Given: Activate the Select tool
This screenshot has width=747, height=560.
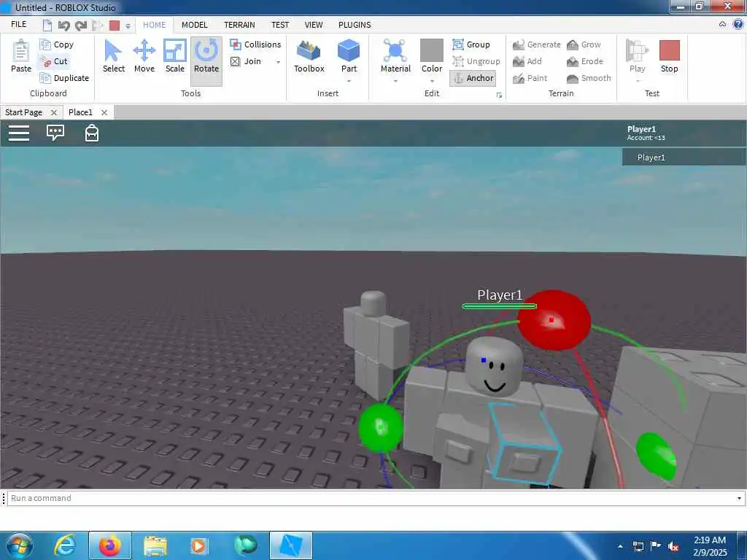Looking at the screenshot, I should (113, 56).
